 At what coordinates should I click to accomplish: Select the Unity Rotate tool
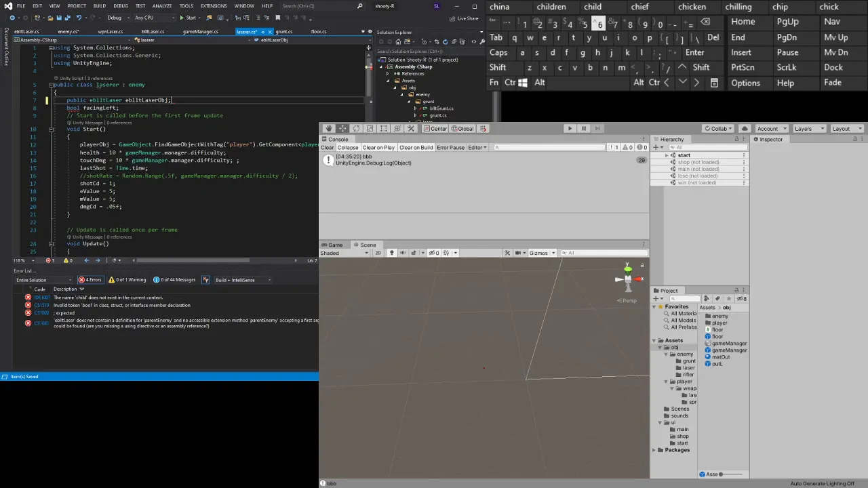point(356,128)
